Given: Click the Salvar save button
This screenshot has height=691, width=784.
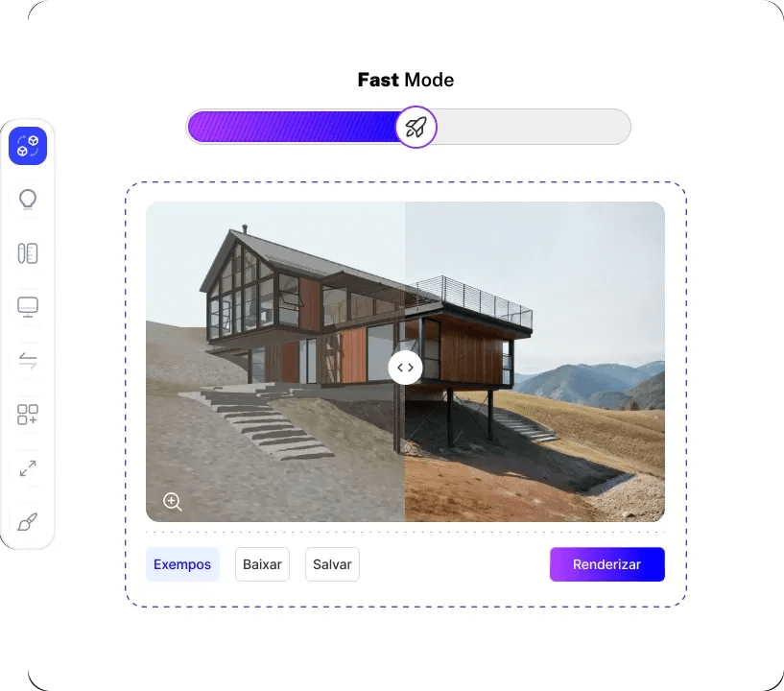Looking at the screenshot, I should tap(332, 564).
